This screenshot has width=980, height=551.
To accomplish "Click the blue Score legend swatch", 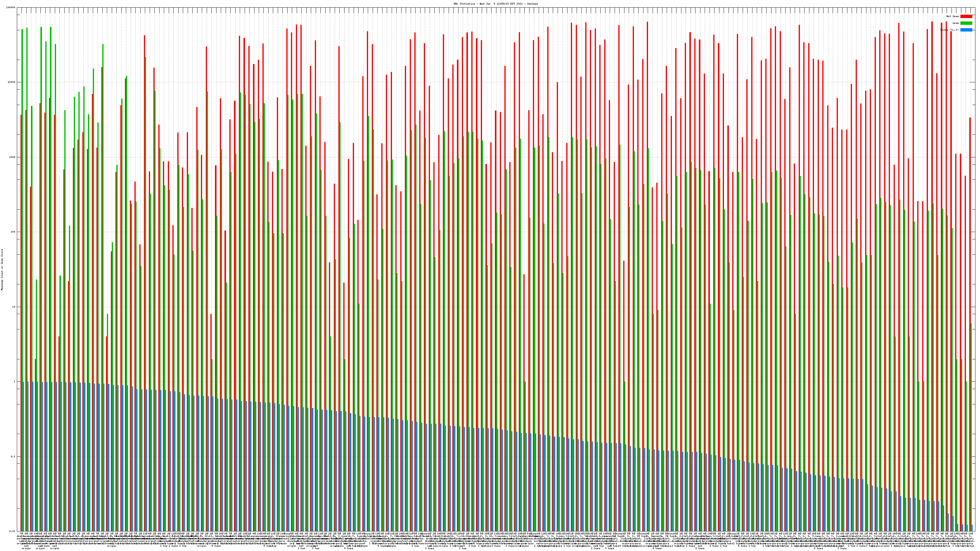I will [966, 30].
